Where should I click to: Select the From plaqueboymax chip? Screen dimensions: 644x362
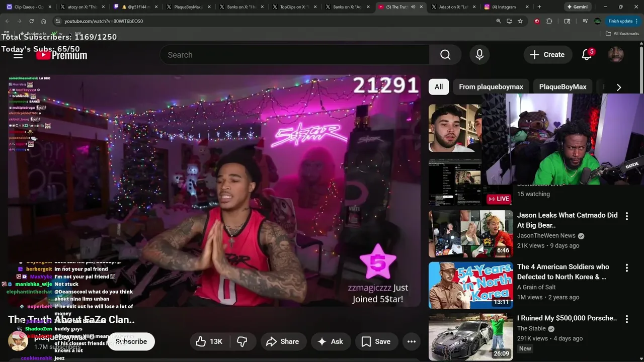coord(491,87)
